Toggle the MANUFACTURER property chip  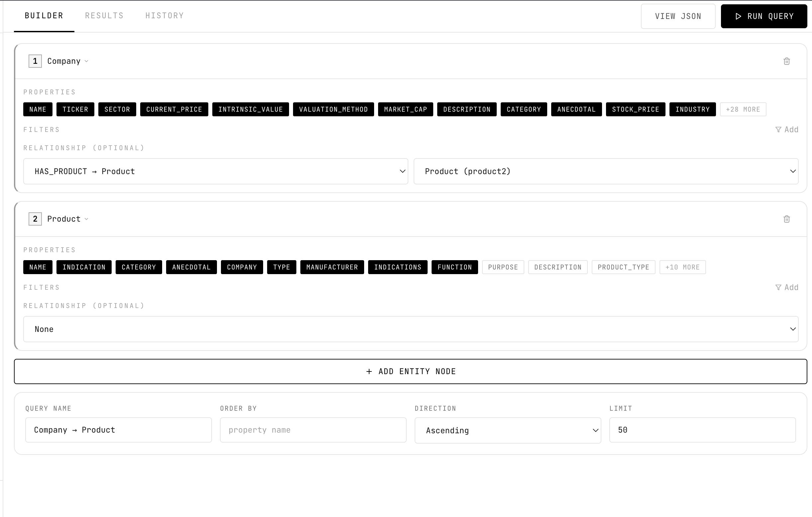coord(332,267)
